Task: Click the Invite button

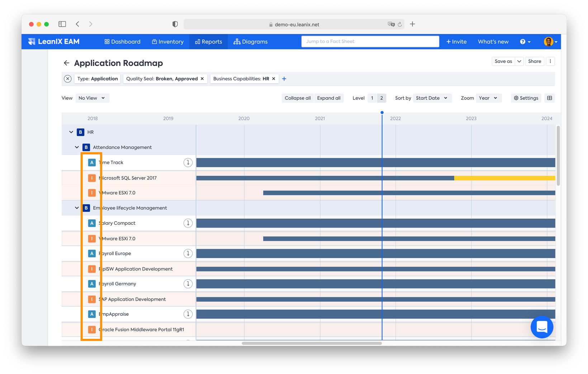Action: (456, 42)
